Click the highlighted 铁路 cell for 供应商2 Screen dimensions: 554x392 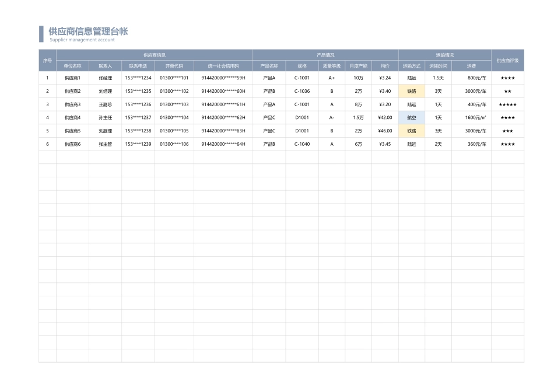(x=412, y=91)
